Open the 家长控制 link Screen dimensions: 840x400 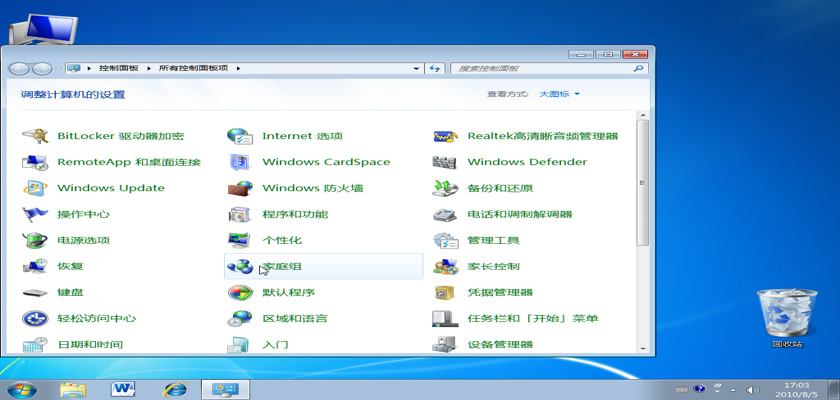[x=493, y=266]
